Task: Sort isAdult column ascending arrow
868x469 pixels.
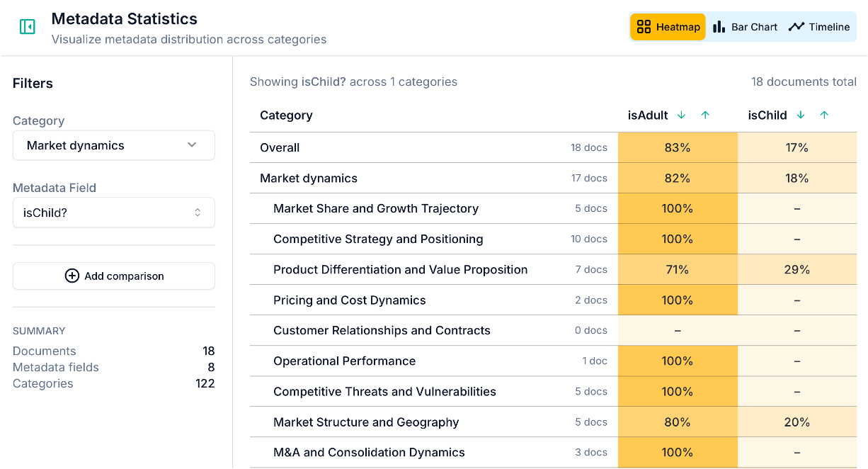Action: [x=705, y=115]
